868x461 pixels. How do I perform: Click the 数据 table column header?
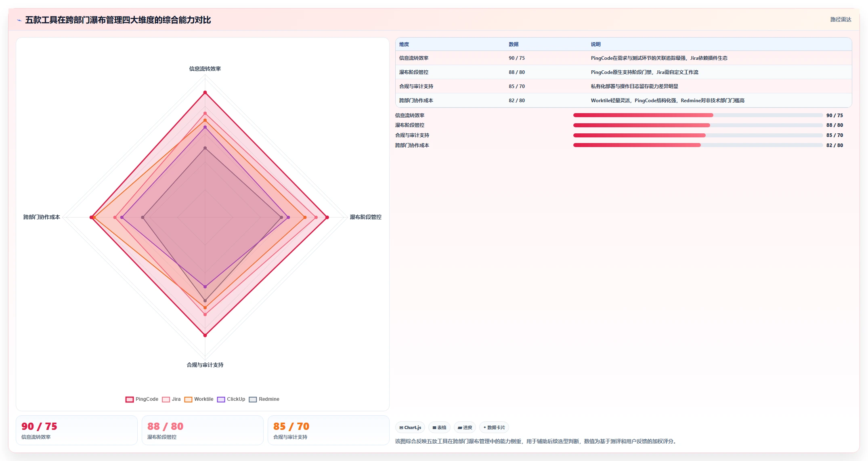[514, 44]
